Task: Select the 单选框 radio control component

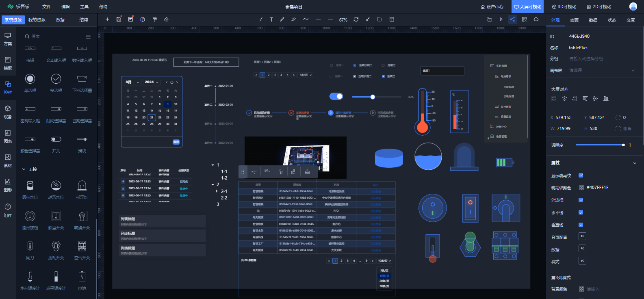Action: tap(30, 83)
